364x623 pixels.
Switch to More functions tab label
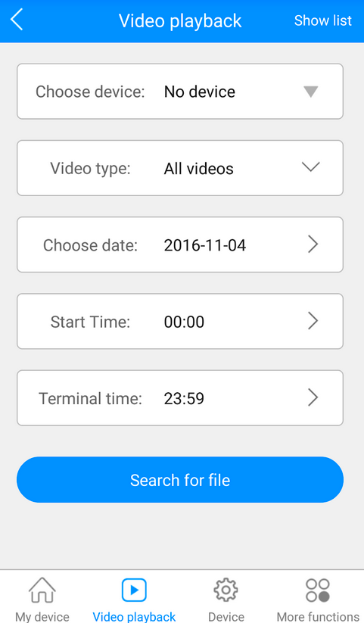pyautogui.click(x=318, y=617)
